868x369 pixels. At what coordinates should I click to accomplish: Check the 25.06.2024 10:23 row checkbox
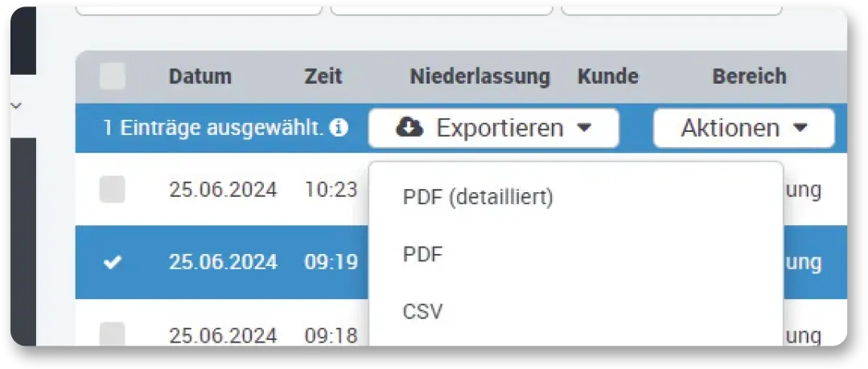coord(113,190)
